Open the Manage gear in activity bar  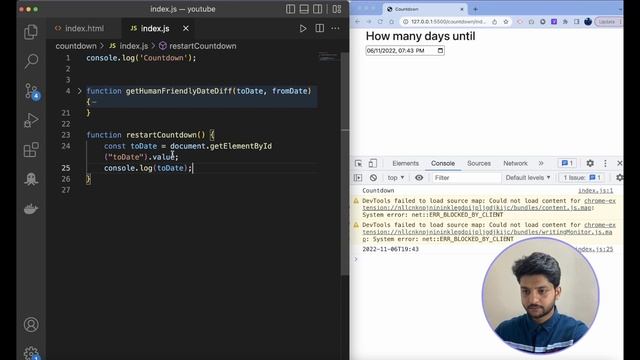pyautogui.click(x=31, y=353)
